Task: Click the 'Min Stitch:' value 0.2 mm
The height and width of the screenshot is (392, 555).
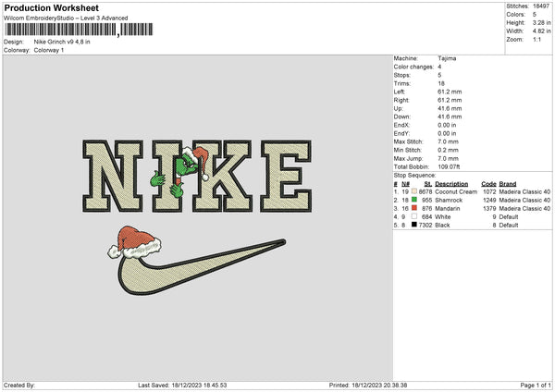Action: click(448, 150)
